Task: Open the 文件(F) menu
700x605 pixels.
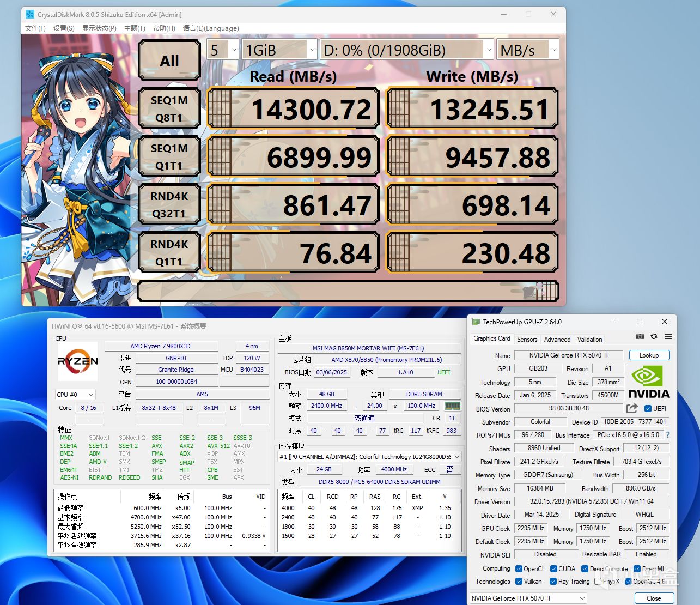Action: (35, 28)
